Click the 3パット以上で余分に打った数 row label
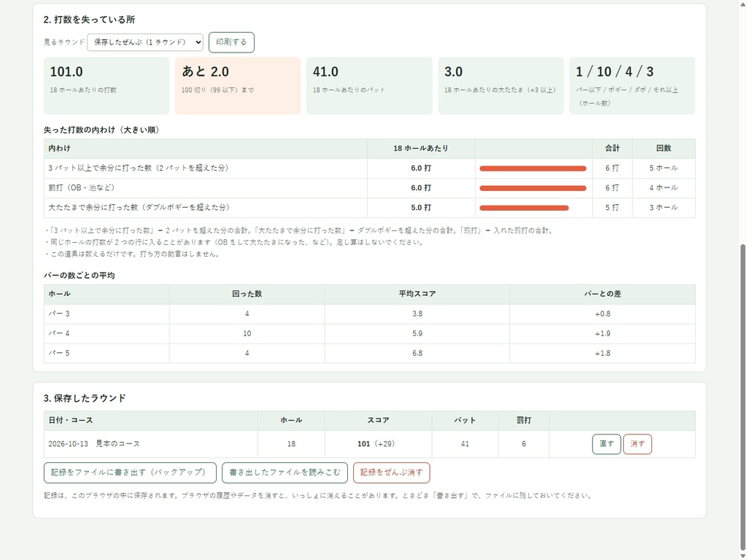Viewport: 747px width, 560px height. [x=139, y=168]
